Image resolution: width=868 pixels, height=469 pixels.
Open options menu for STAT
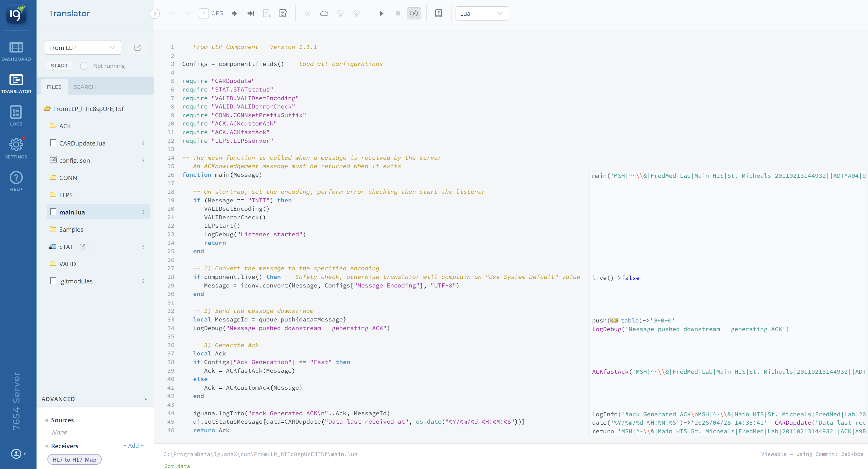click(x=143, y=246)
